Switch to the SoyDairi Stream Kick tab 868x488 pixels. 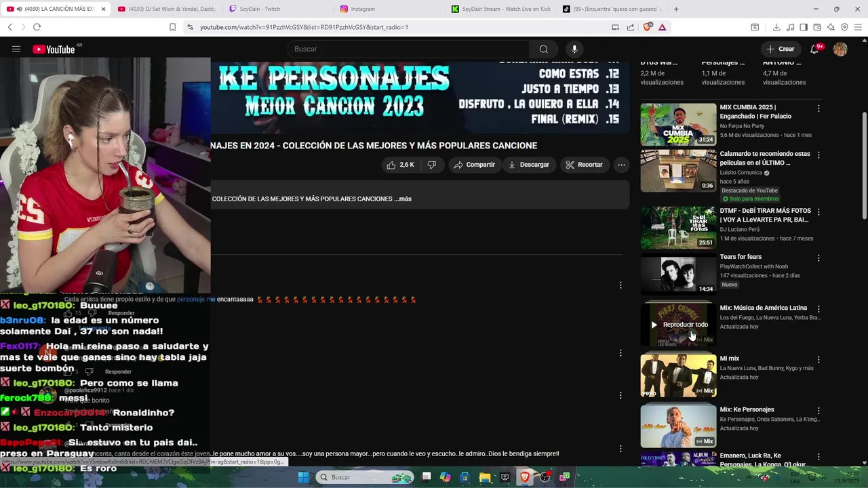click(502, 9)
